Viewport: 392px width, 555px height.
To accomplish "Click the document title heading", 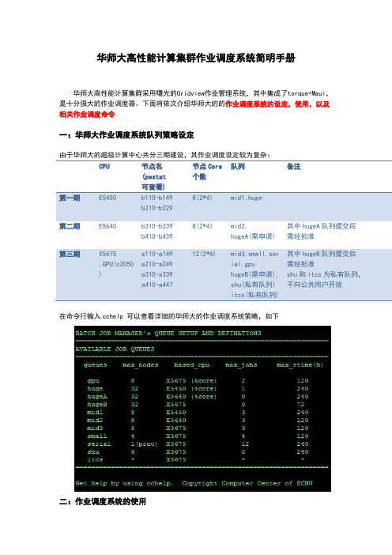I will pyautogui.click(x=196, y=58).
